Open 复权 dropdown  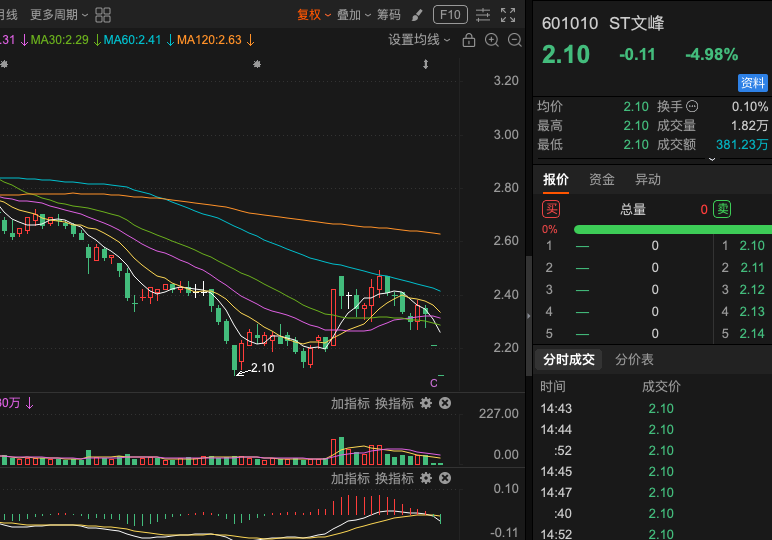[314, 15]
